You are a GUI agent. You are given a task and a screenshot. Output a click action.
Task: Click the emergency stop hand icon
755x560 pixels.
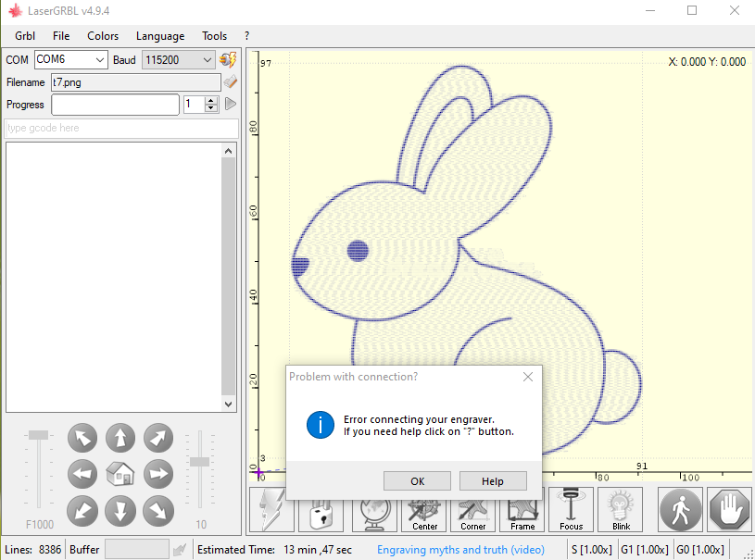coord(729,509)
